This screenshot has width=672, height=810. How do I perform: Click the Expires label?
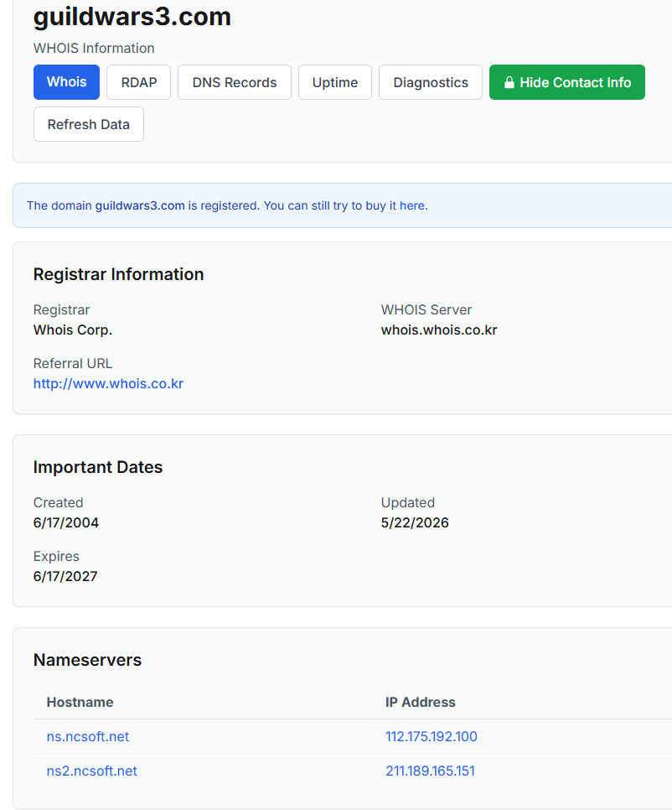tap(56, 557)
